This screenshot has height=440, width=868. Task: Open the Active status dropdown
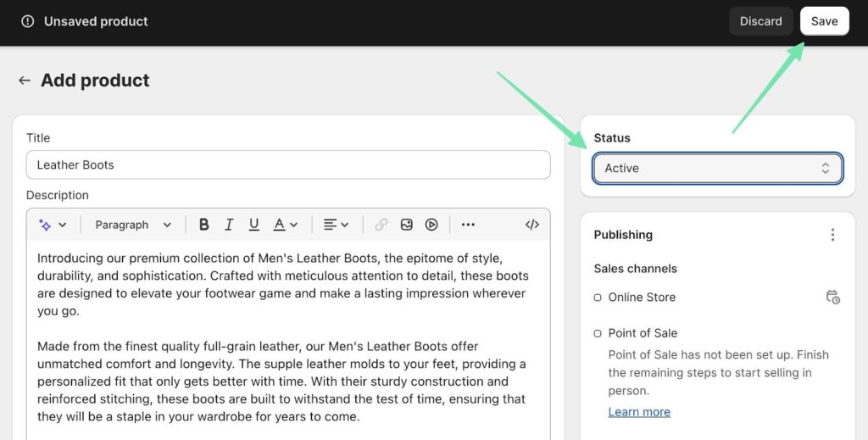(717, 168)
